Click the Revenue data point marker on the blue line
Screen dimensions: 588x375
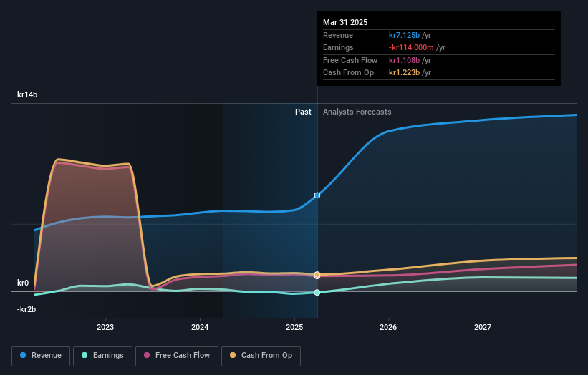pyautogui.click(x=317, y=195)
